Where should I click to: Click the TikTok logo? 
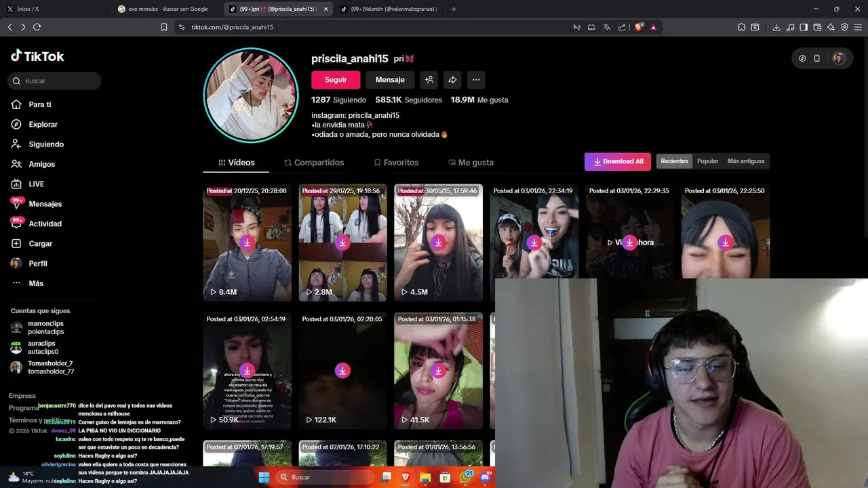pyautogui.click(x=37, y=56)
